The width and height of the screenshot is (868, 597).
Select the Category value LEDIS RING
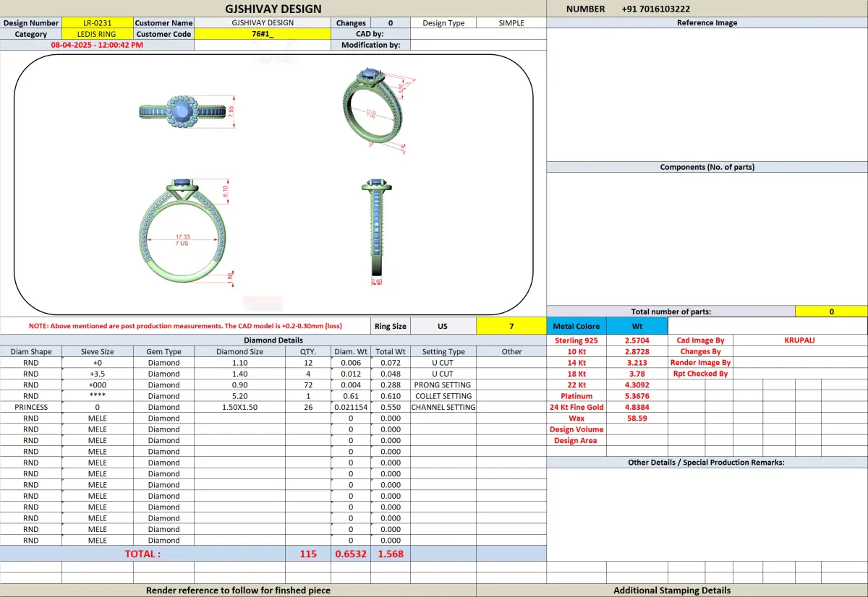[98, 34]
